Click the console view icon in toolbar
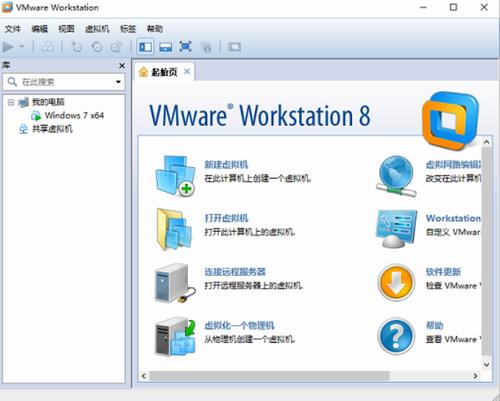 click(234, 47)
